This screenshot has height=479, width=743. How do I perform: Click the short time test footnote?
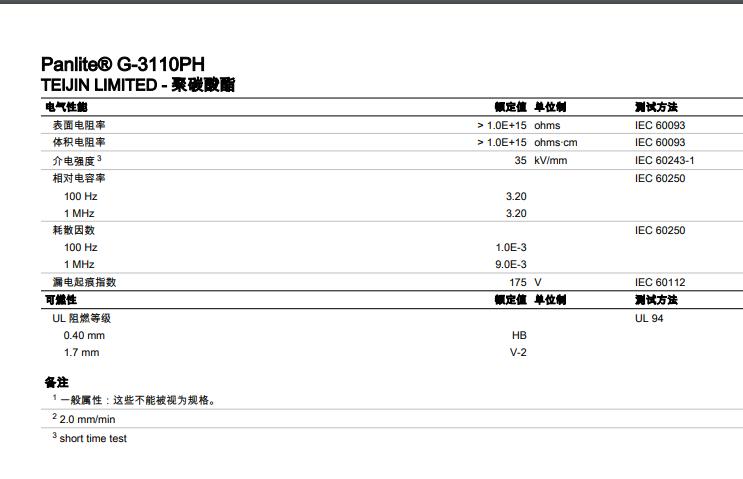(x=92, y=438)
